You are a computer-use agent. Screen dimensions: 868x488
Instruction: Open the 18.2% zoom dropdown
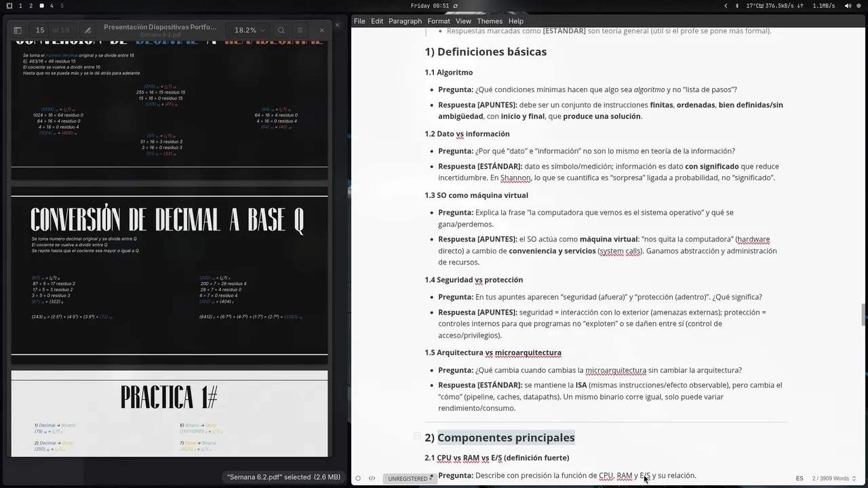pos(250,30)
